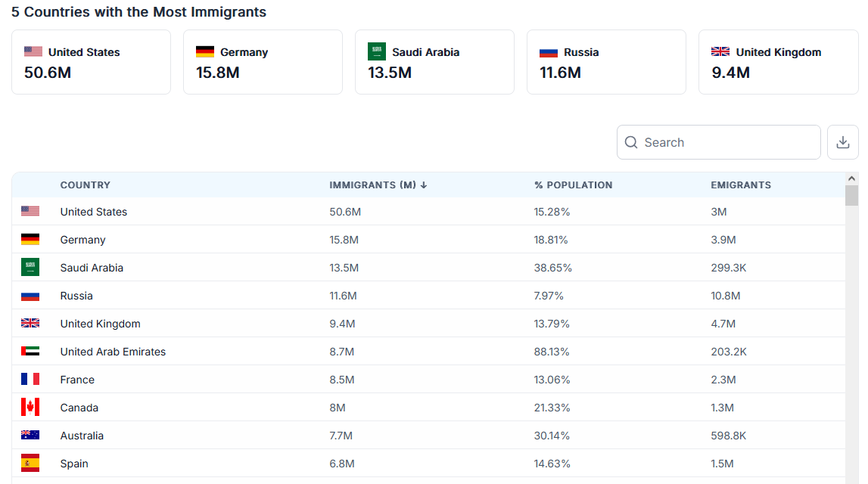The height and width of the screenshot is (484, 868).
Task: Click the 203.2K emigrants value
Action: point(729,352)
